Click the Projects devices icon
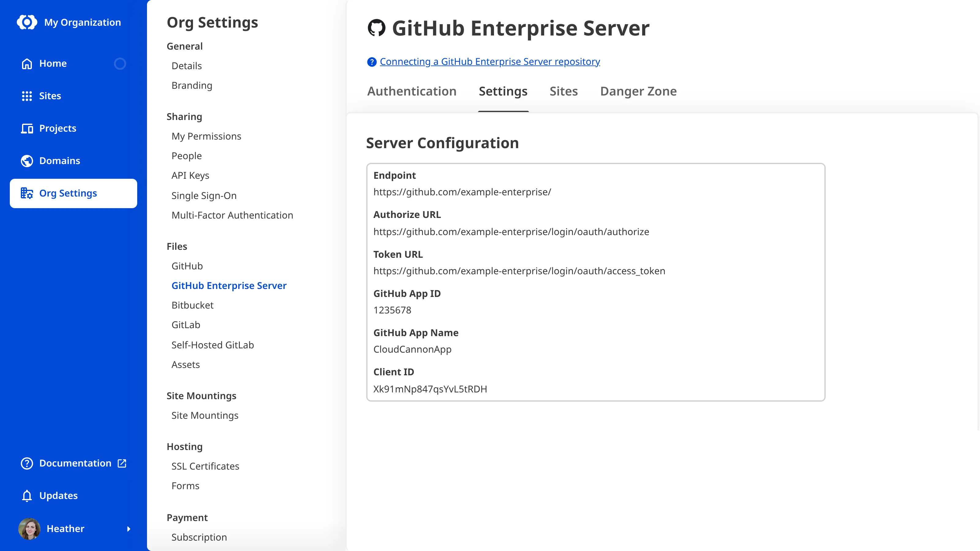Screen dimensions: 980x551 tap(27, 129)
